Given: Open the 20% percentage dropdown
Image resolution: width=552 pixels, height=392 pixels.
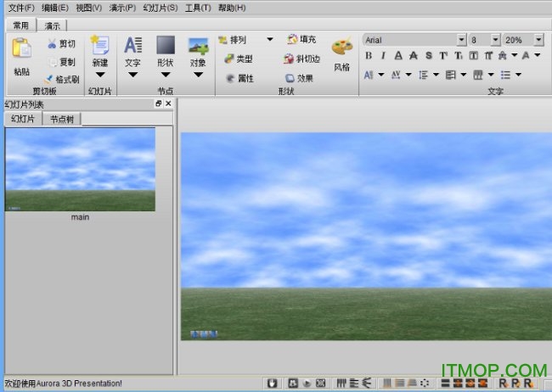Looking at the screenshot, I should (538, 40).
